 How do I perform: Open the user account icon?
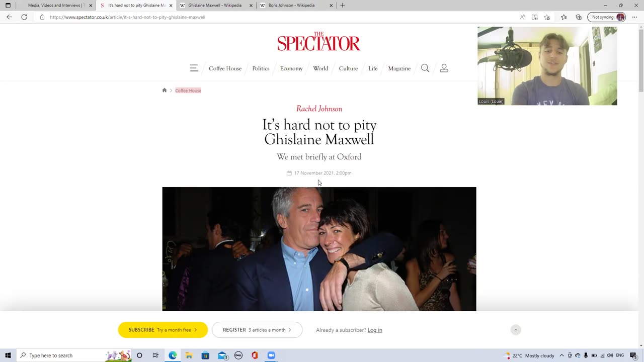point(444,68)
